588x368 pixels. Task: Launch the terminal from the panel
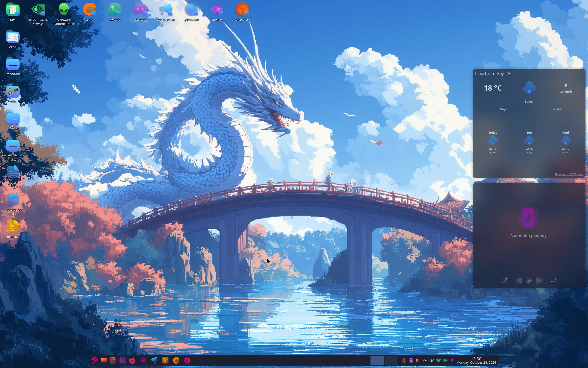122,360
